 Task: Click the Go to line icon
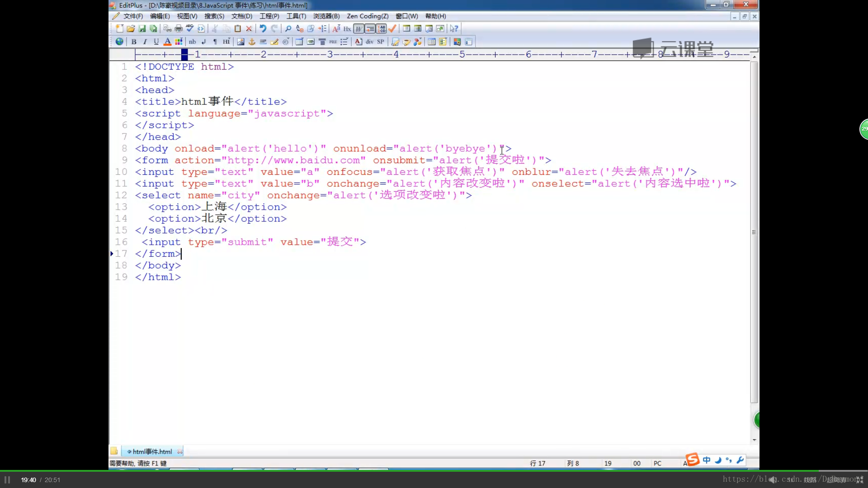click(322, 28)
